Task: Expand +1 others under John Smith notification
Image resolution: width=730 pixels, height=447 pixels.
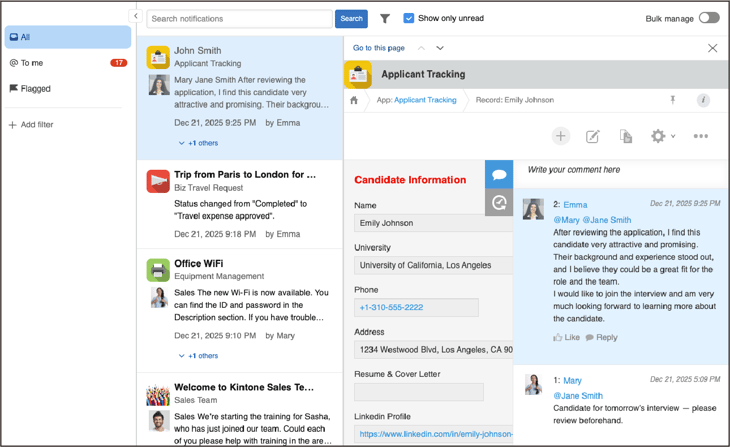Action: pos(198,143)
